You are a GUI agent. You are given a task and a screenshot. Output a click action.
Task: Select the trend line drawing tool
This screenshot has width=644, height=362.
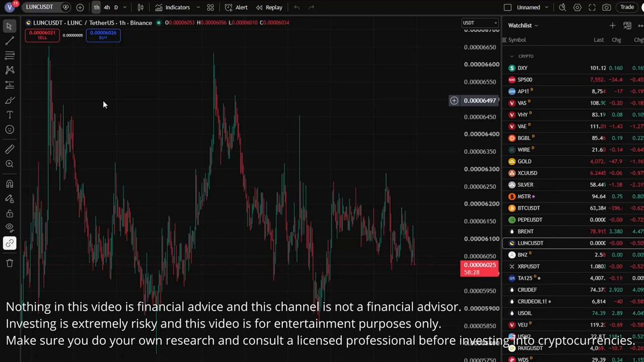pyautogui.click(x=10, y=41)
